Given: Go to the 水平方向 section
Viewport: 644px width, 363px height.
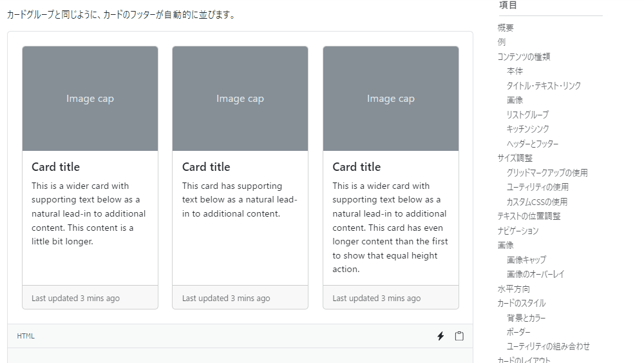Looking at the screenshot, I should point(513,289).
